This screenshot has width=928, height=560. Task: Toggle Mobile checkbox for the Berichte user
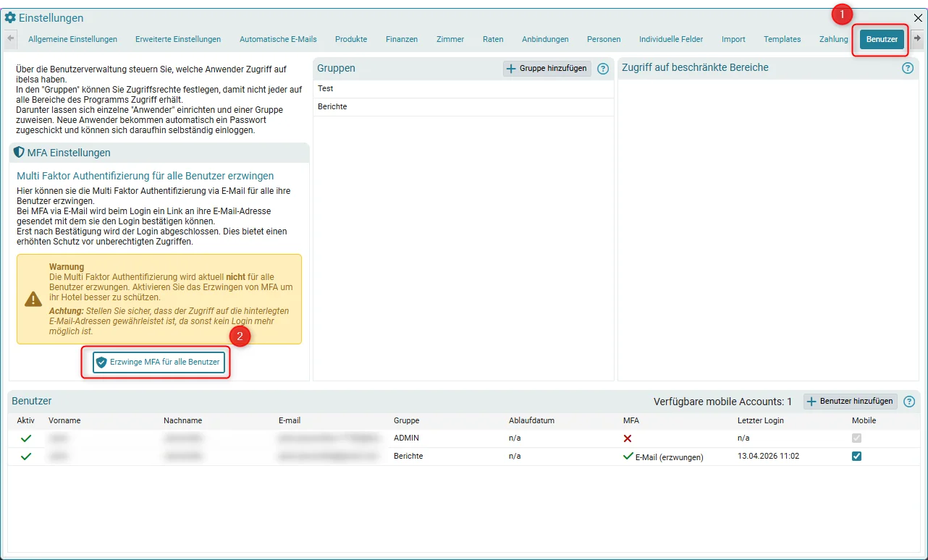coord(857,457)
